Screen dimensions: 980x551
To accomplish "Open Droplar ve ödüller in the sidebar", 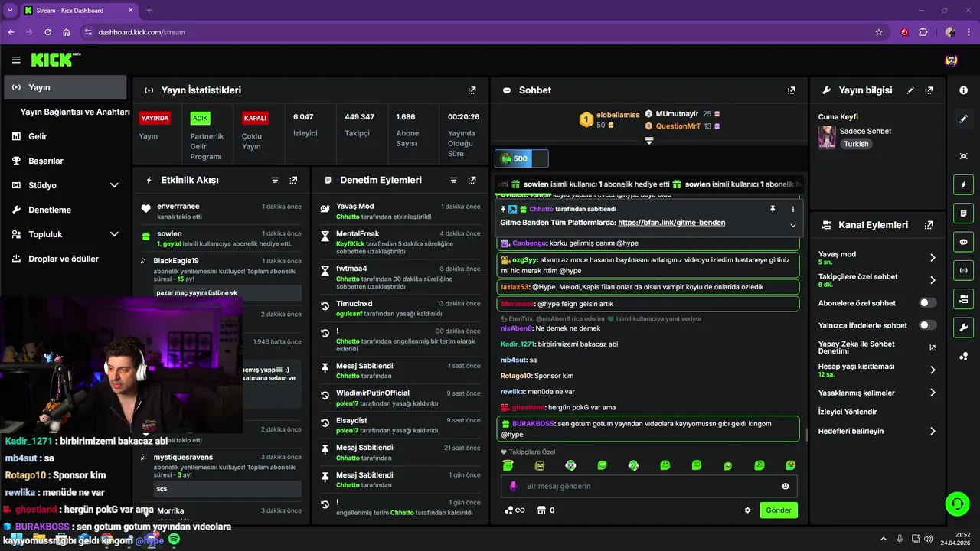I will point(65,259).
